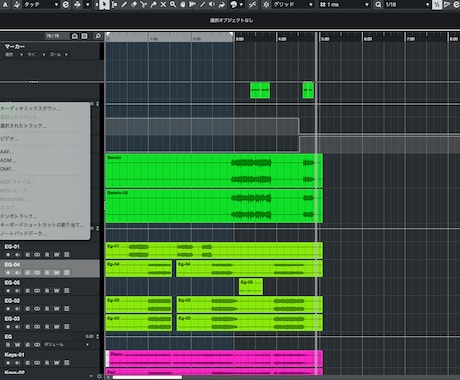Image resolution: width=460 pixels, height=380 pixels.
Task: Expand the track list bottom arrow
Action: point(91,376)
